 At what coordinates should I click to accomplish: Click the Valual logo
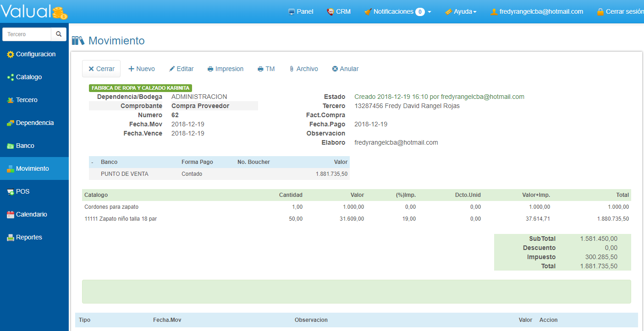pos(34,11)
